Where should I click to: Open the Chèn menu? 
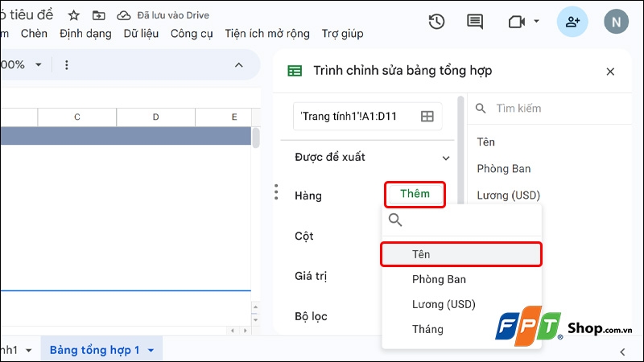pos(34,34)
